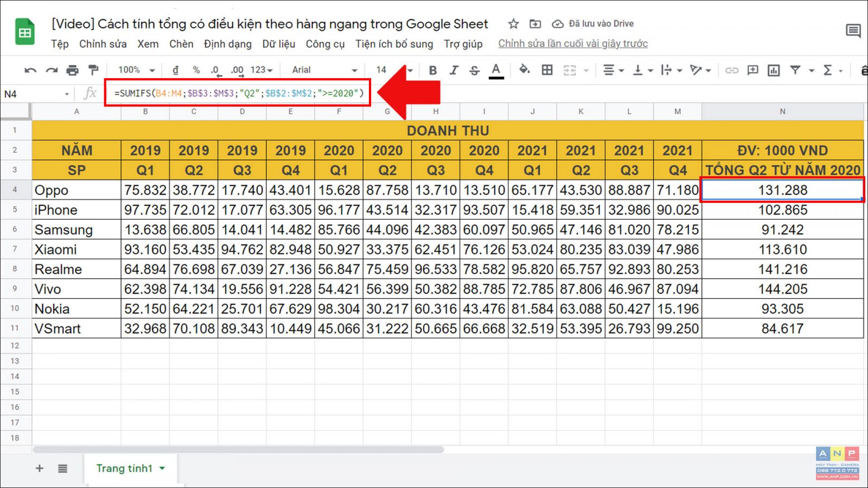Open the Trợ giúp menu
This screenshot has width=868, height=488.
point(463,44)
